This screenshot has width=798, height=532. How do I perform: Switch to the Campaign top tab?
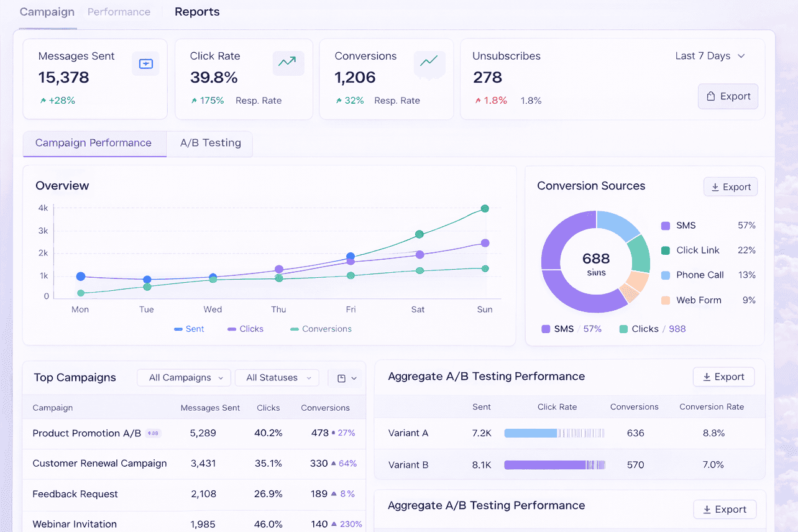[x=47, y=12]
